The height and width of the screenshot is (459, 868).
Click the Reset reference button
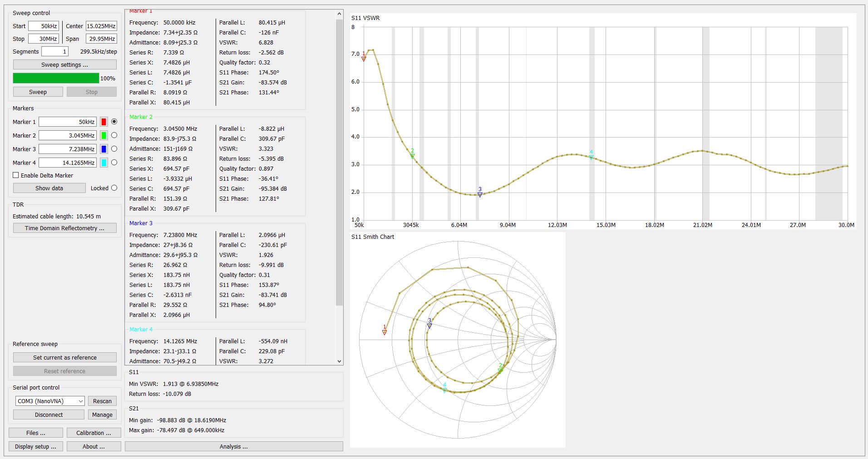pyautogui.click(x=64, y=371)
